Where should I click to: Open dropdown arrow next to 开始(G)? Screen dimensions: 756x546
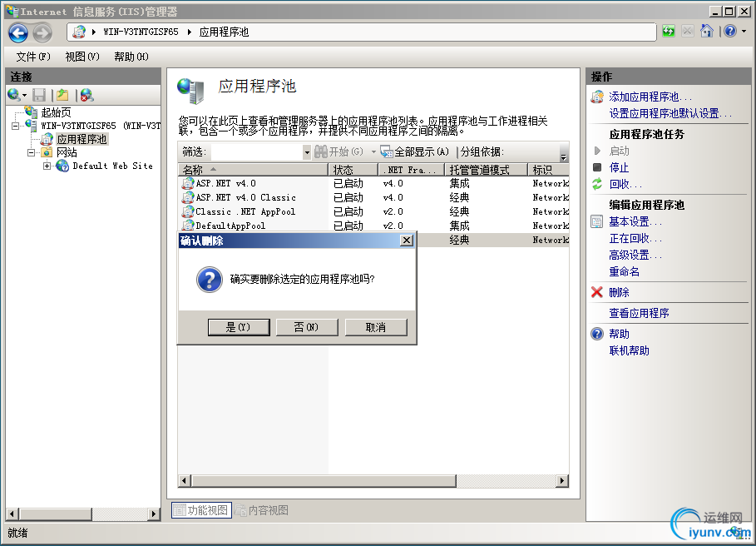click(373, 152)
